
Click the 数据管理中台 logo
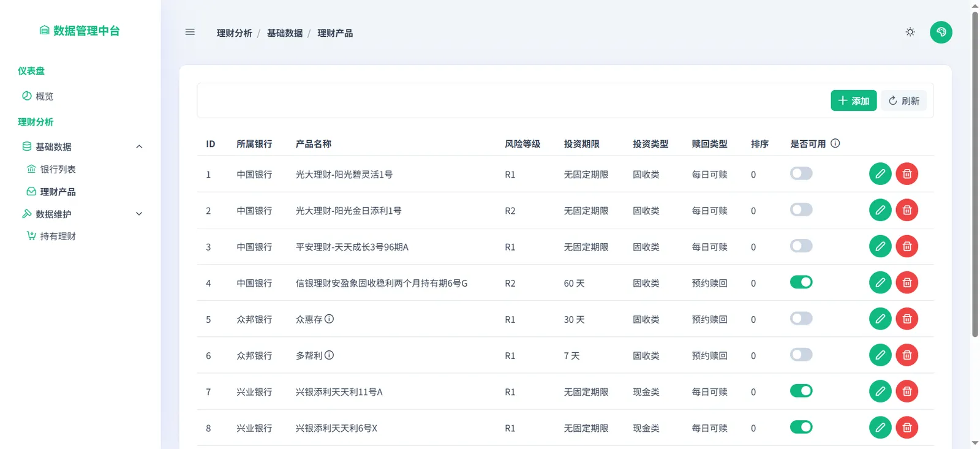[x=80, y=31]
